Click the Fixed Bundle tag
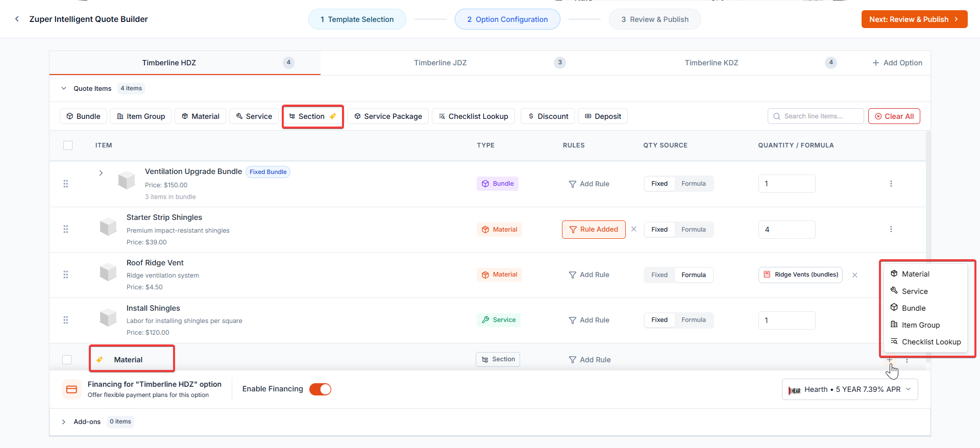 (x=268, y=172)
